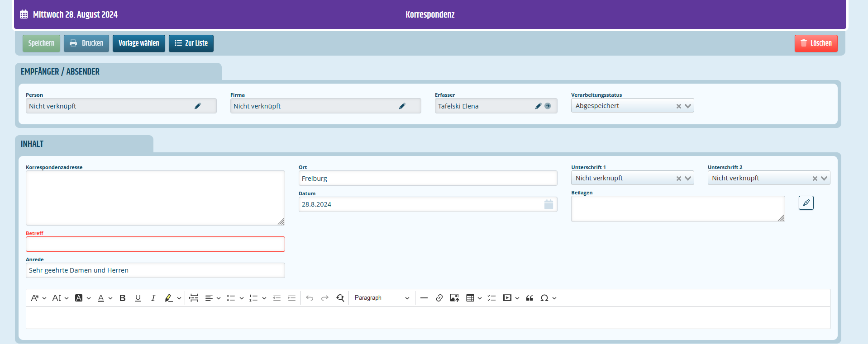This screenshot has height=344, width=868.
Task: Edit Erfasser with pencil icon
Action: click(538, 106)
